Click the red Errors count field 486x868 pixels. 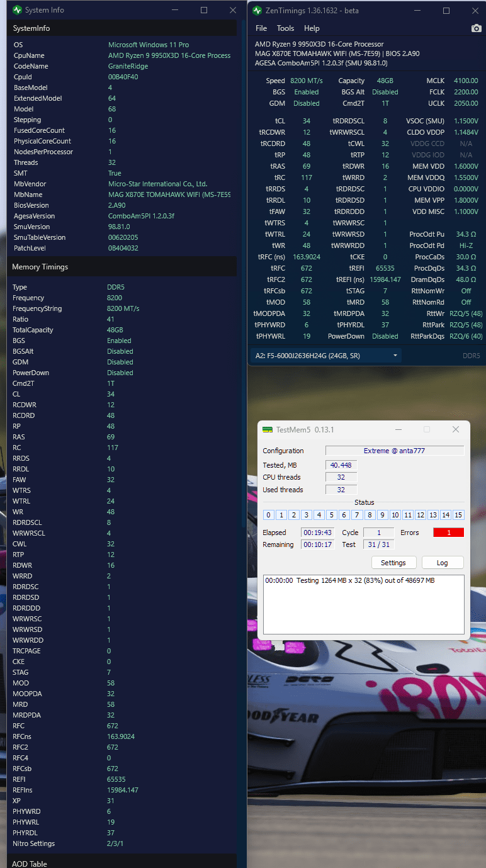448,533
